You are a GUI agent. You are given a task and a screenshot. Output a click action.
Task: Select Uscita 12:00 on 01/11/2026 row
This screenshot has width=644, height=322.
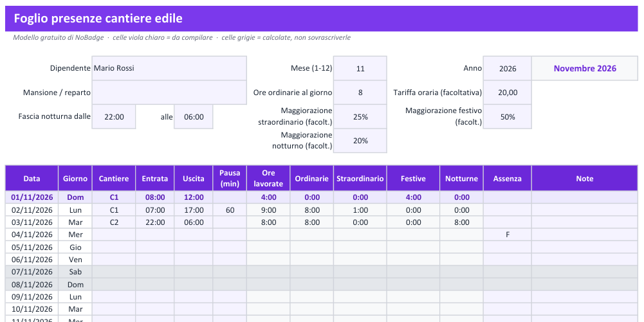pos(194,197)
